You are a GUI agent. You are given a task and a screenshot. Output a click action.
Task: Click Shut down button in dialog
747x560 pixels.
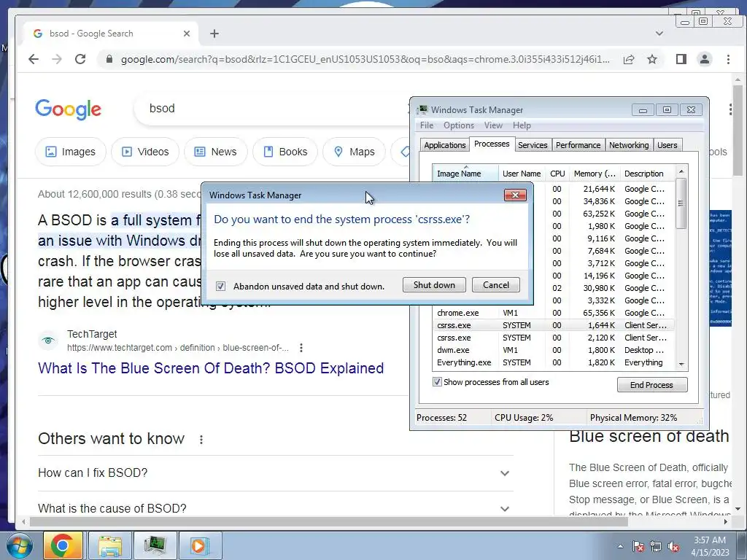pos(434,285)
